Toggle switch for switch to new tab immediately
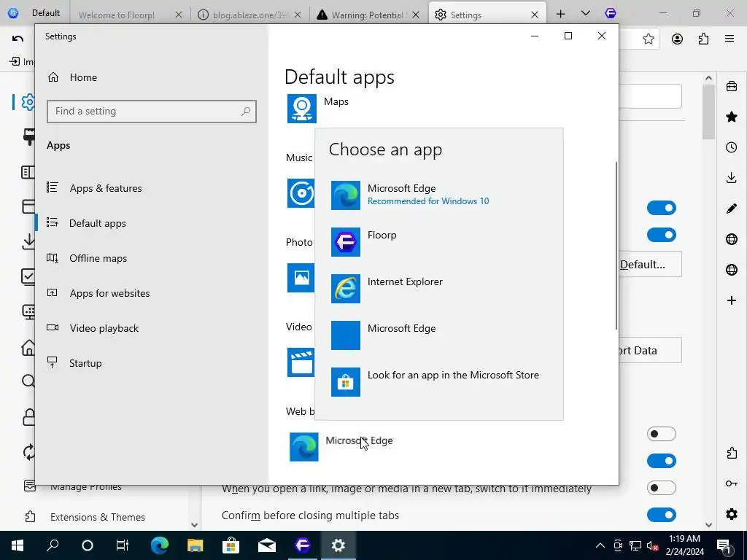 point(661,488)
